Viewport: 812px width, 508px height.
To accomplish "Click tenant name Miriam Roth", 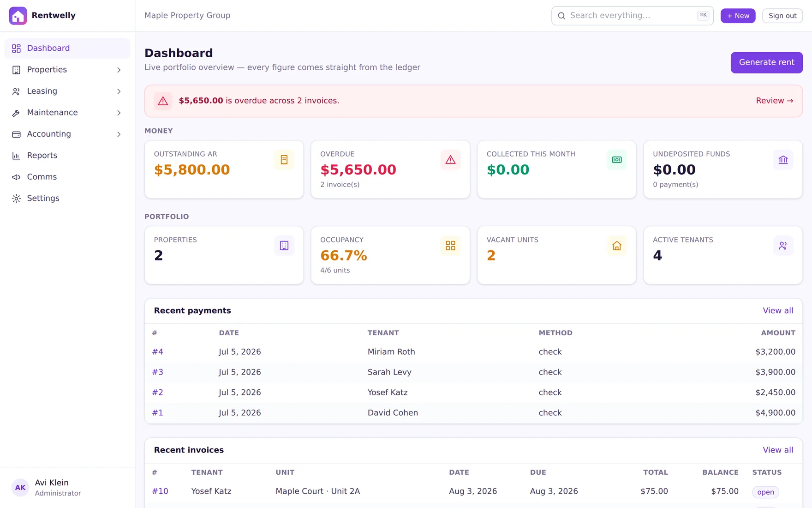I will [391, 352].
